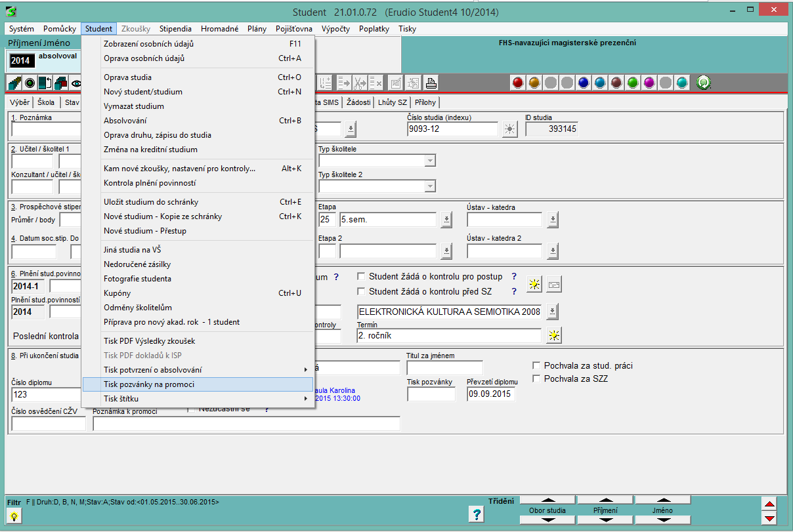Sort descending by 'Obor studia' using down arrow
Viewport: 793px width, 532px height.
[x=547, y=520]
